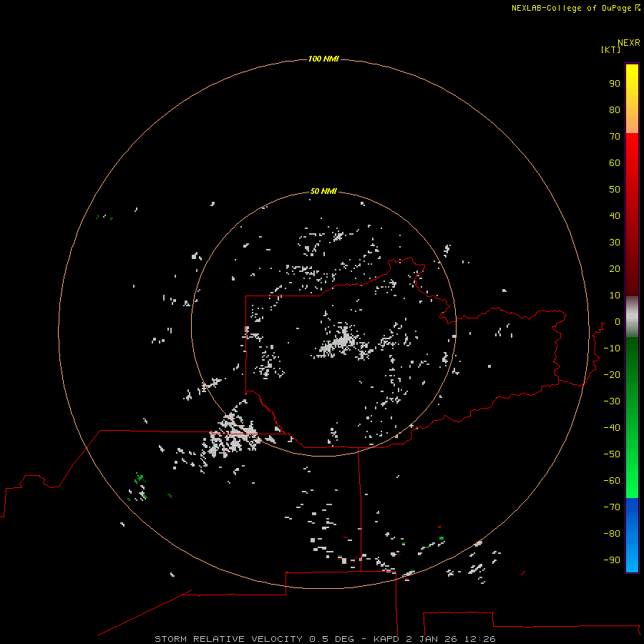The image size is (644, 644).
Task: Click the -70 value on velocity scale
Action: point(612,507)
